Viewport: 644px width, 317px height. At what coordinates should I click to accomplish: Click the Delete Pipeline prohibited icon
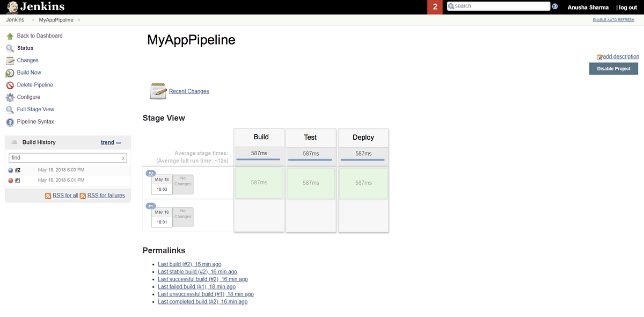(10, 85)
